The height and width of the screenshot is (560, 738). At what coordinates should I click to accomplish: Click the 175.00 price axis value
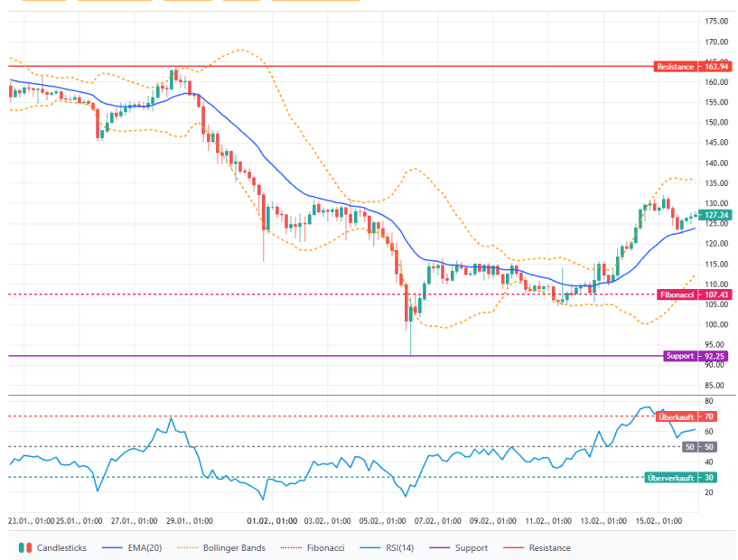point(716,21)
